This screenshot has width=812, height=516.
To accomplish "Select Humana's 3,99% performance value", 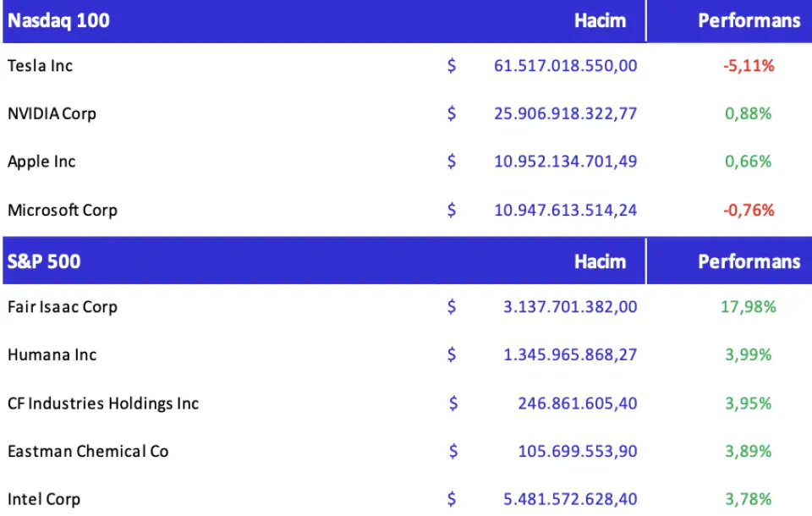I will (749, 355).
